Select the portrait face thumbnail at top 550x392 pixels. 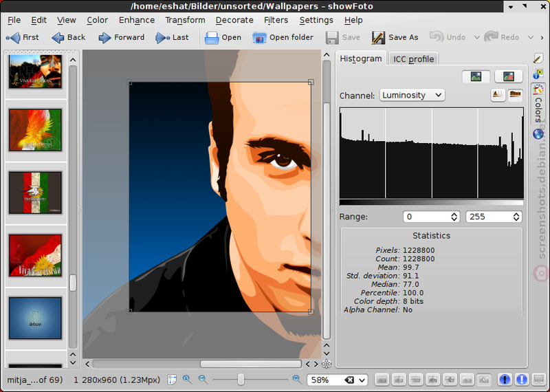point(35,72)
